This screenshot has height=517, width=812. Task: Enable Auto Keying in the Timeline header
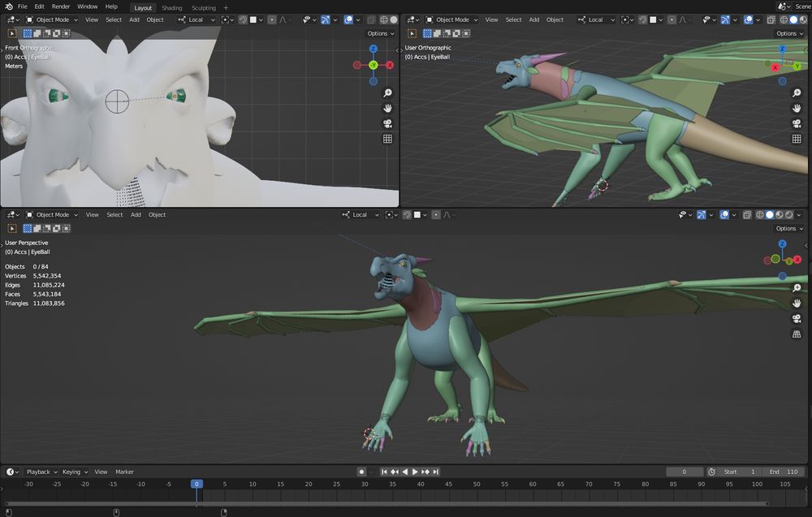(x=361, y=472)
